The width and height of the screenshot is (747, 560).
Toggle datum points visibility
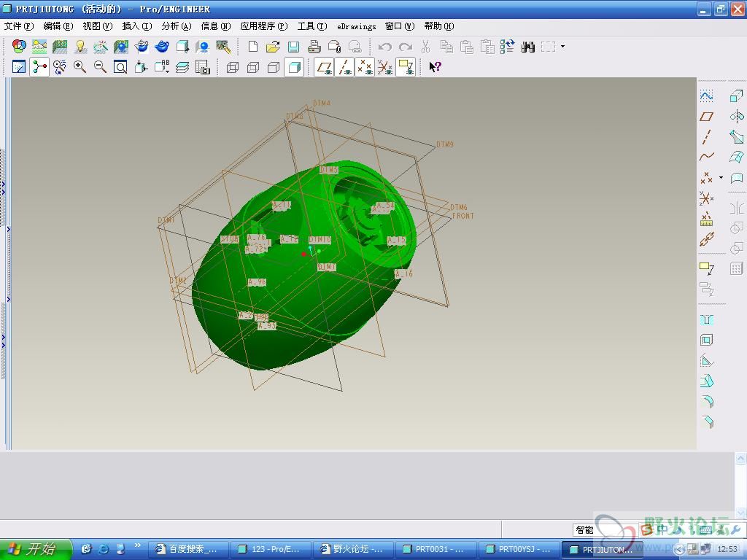(x=365, y=67)
